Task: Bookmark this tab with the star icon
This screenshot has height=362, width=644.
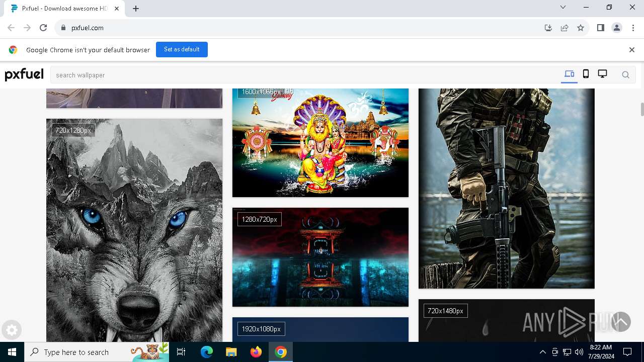Action: pyautogui.click(x=581, y=28)
